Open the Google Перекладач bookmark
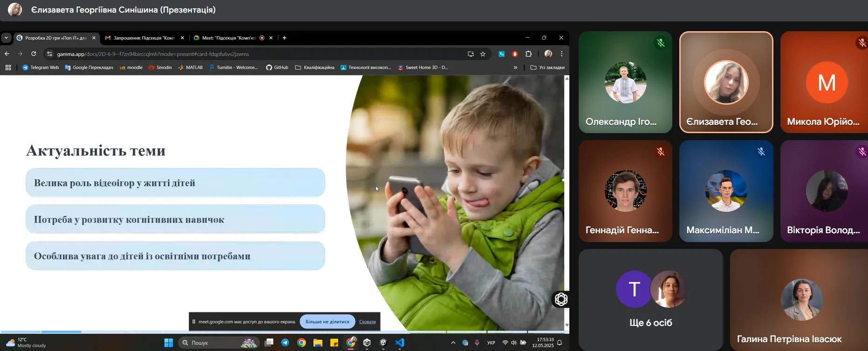The height and width of the screenshot is (351, 868). (x=89, y=67)
